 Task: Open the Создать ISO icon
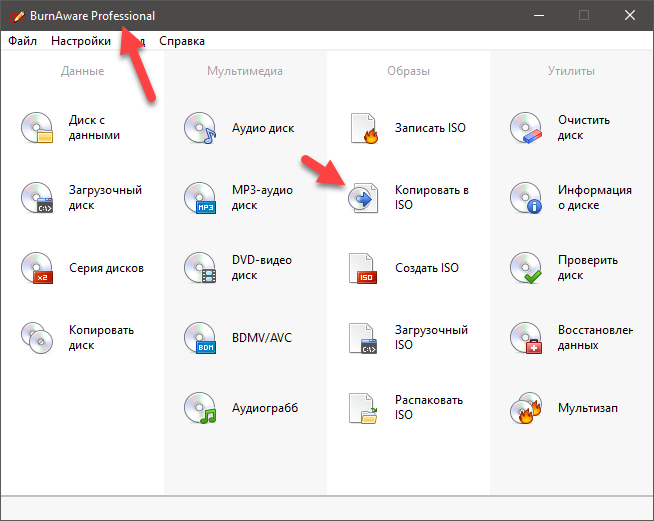[x=363, y=268]
